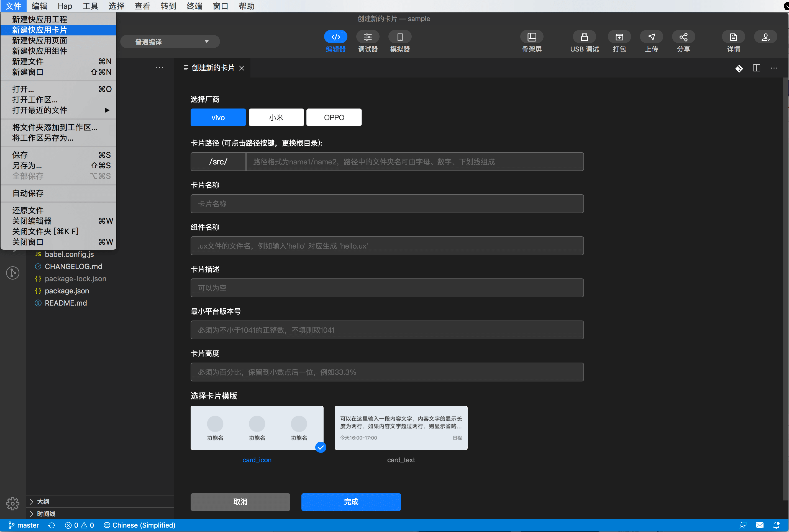Open the 分享 share icon

click(x=683, y=37)
